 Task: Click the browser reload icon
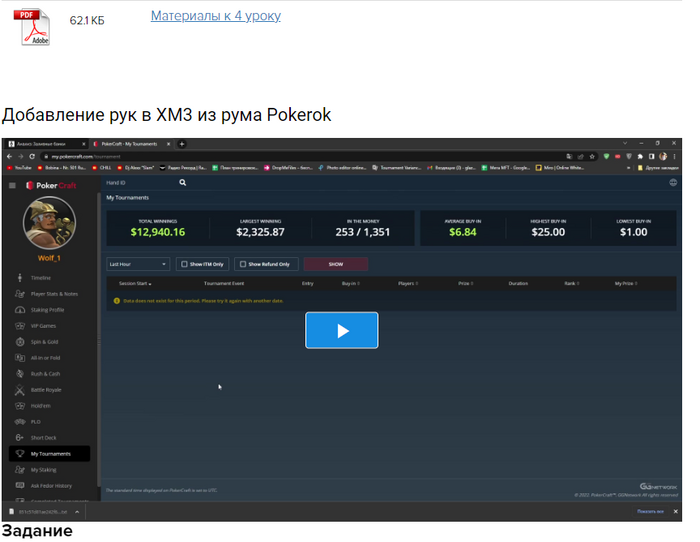(x=32, y=156)
